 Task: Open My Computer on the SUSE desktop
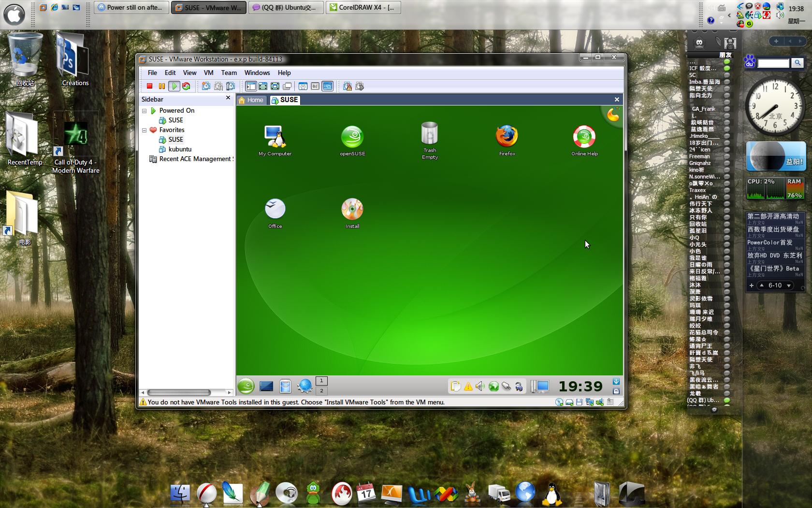click(x=275, y=140)
